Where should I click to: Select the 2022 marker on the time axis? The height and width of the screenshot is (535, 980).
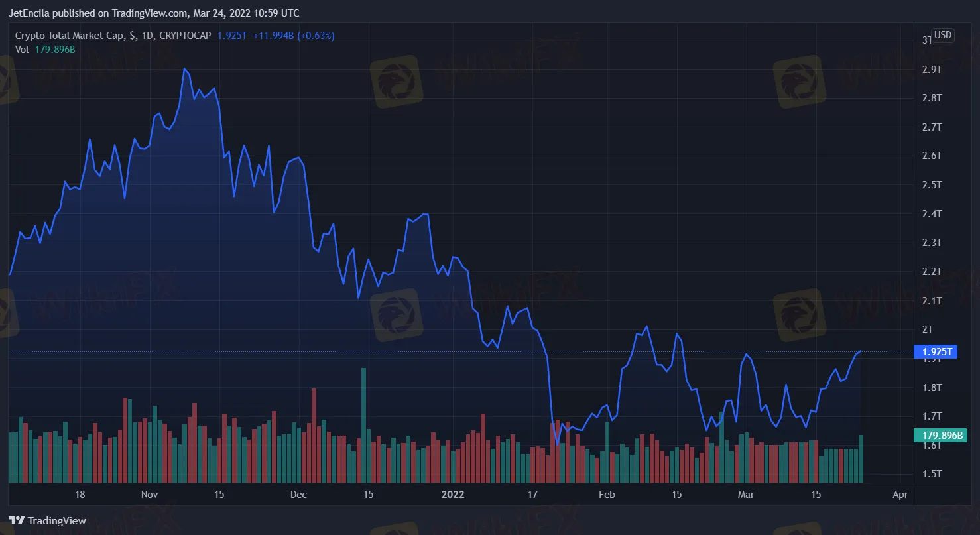(454, 495)
